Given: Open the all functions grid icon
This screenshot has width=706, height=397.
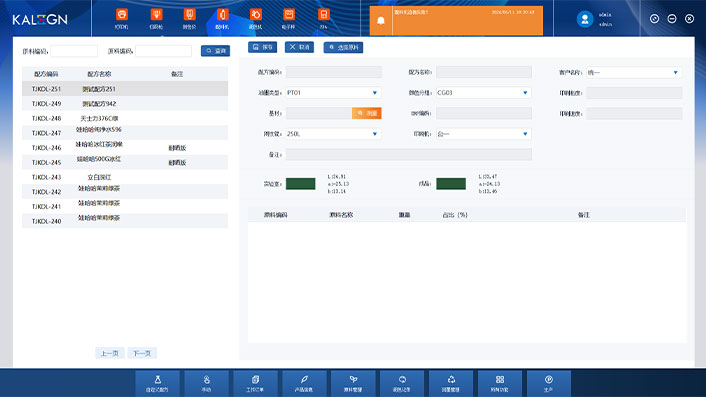Looking at the screenshot, I should click(500, 383).
